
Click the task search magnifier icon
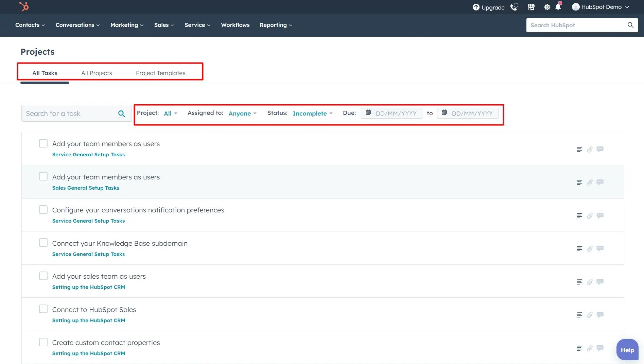click(122, 114)
